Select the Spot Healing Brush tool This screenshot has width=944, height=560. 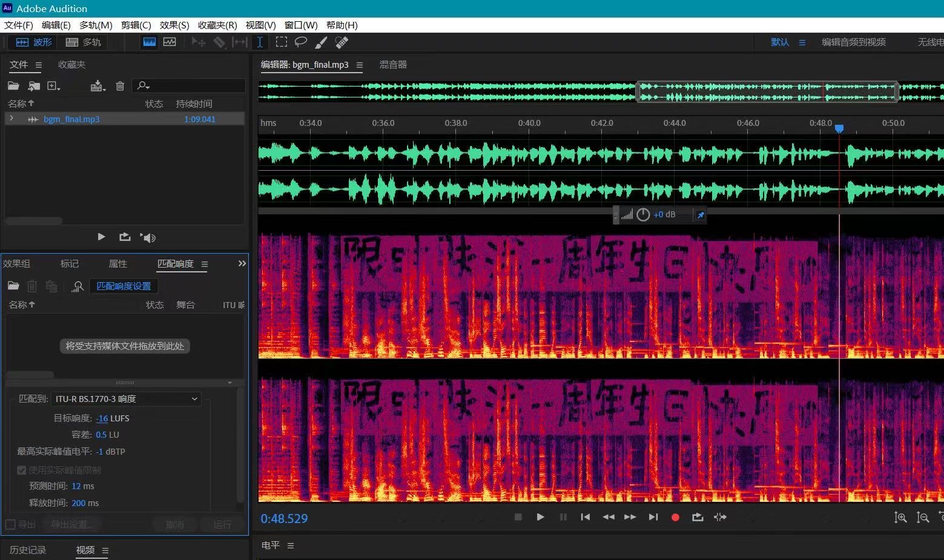[342, 42]
